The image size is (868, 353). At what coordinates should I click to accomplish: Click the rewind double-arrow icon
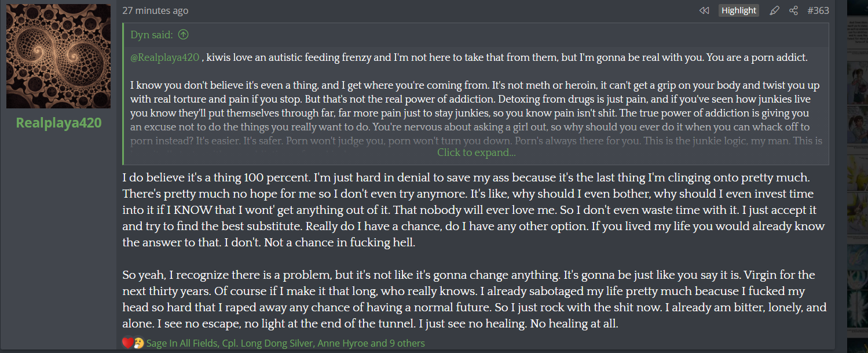coord(704,10)
